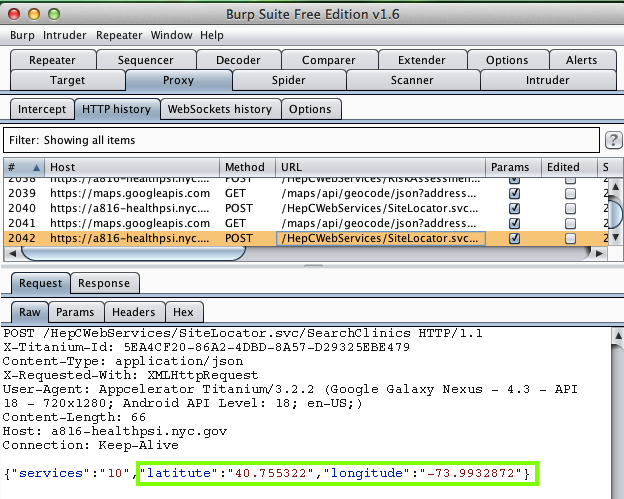Select history row 2040 POST SiteLocator
624x499 pixels.
point(305,209)
